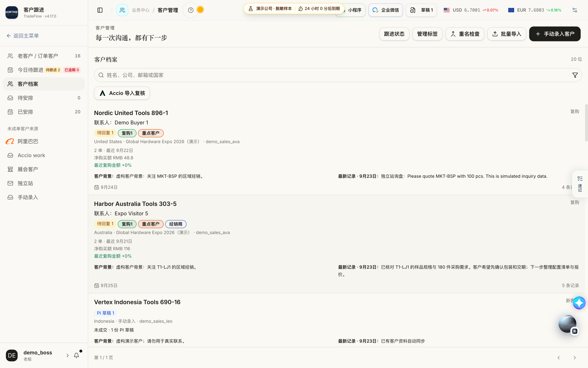Click 返回主菜单 link
This screenshot has height=368, width=588.
pyautogui.click(x=23, y=36)
